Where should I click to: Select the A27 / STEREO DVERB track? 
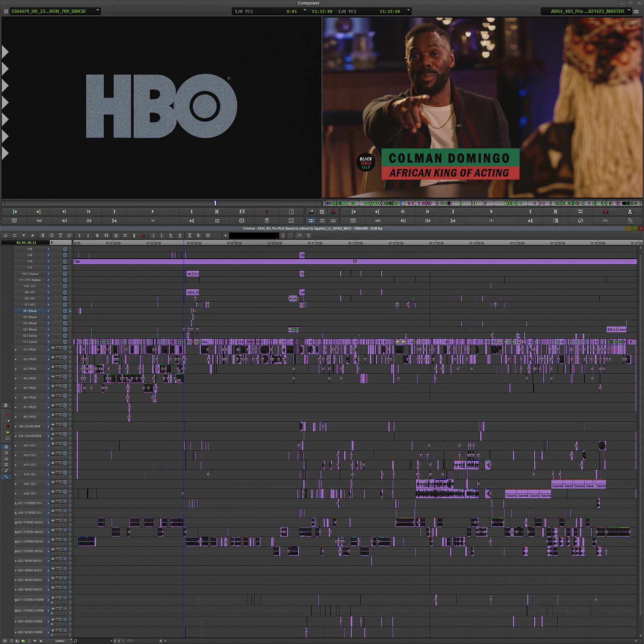pos(30,599)
